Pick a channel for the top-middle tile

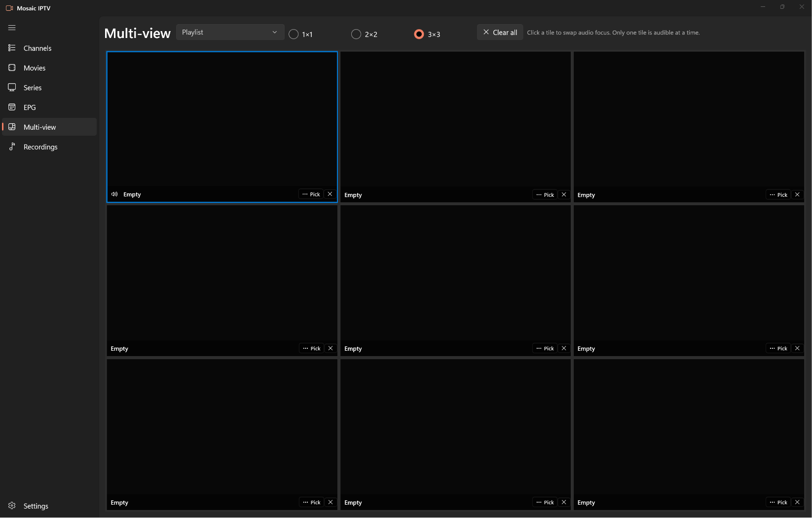(x=545, y=195)
